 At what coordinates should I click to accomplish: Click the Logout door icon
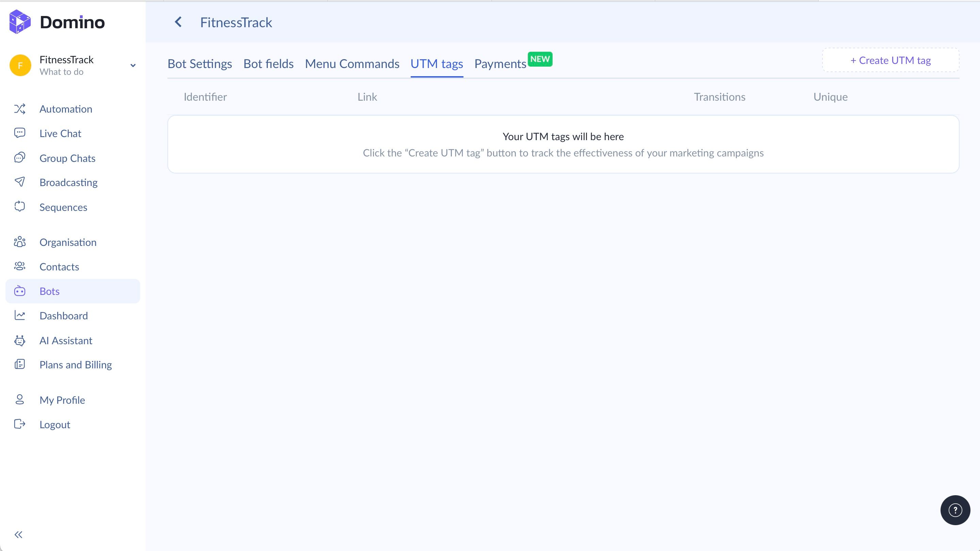pyautogui.click(x=20, y=424)
